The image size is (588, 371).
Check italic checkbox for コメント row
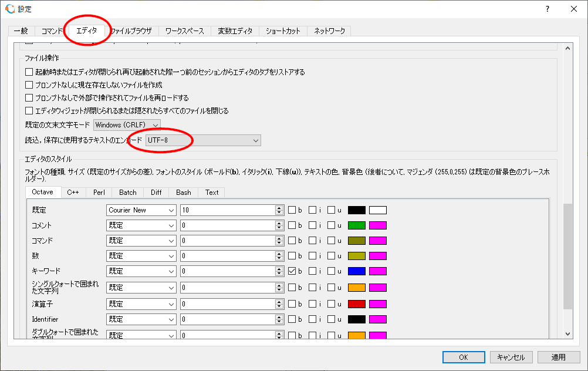point(312,225)
